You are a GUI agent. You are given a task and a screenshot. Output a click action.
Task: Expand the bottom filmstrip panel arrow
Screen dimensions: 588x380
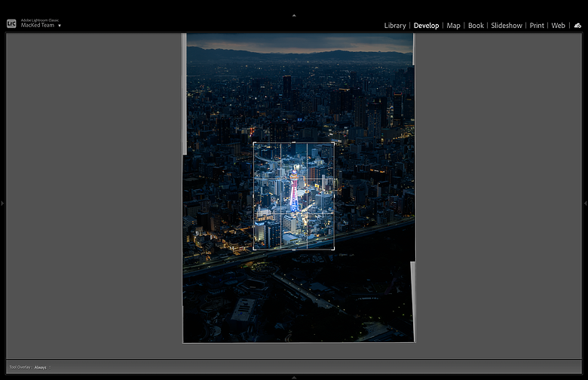click(x=294, y=378)
